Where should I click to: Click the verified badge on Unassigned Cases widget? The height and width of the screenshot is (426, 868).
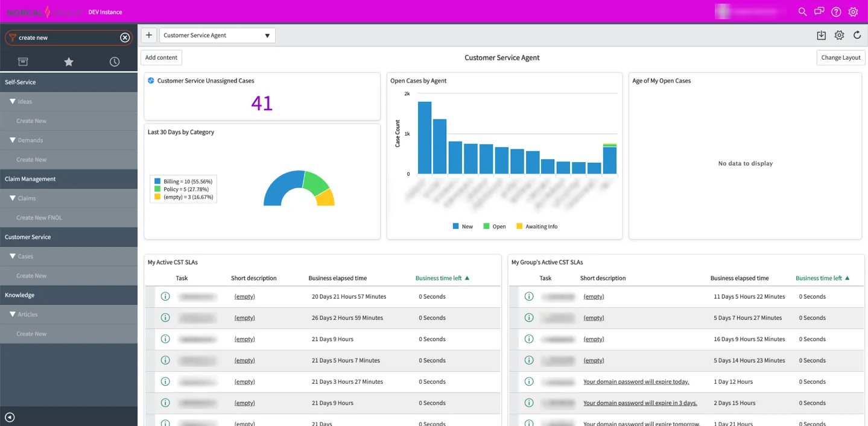tap(151, 81)
